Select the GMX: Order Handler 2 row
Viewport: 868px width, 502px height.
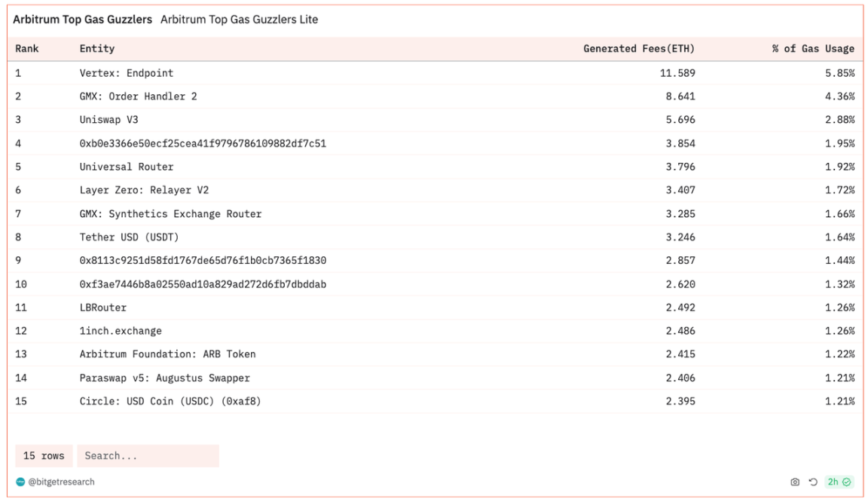click(x=138, y=97)
